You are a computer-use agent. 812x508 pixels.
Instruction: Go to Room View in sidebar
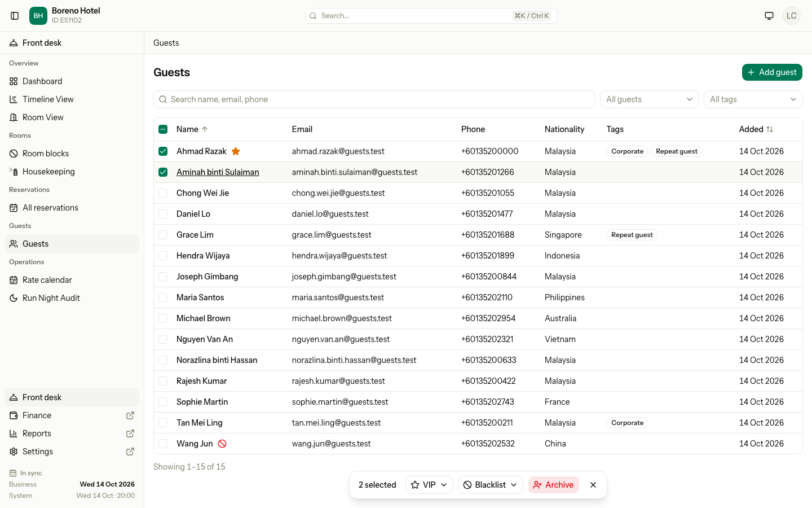(72, 117)
